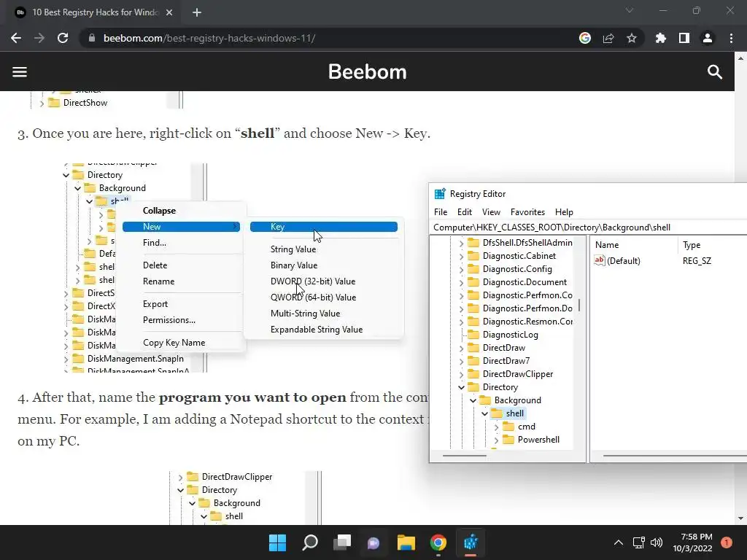Click Chrome's forward arrow

pyautogui.click(x=39, y=38)
